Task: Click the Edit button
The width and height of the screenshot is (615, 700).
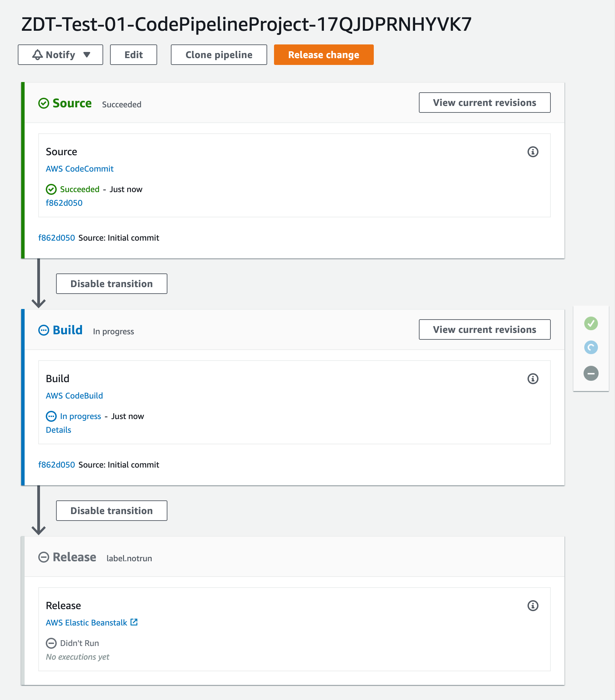Action: pyautogui.click(x=133, y=54)
